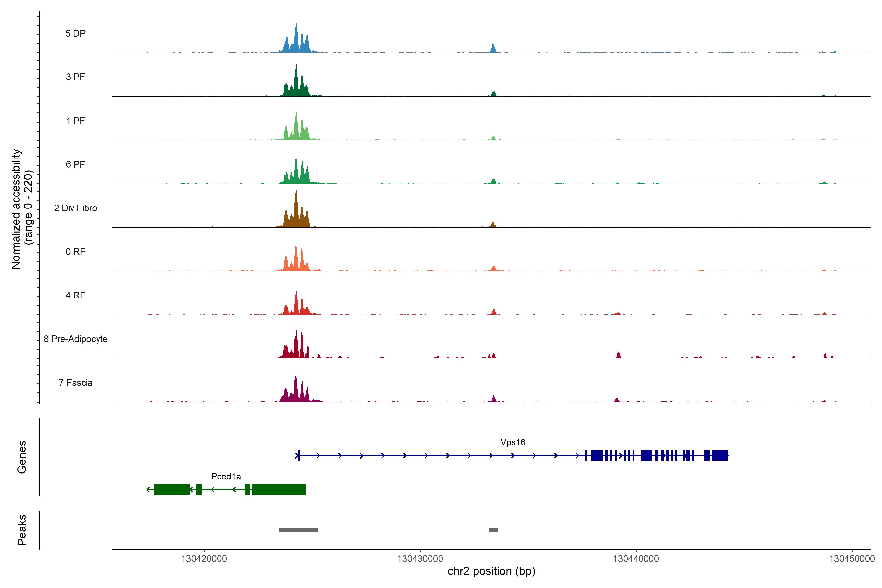Click the 130440000 axis tick label
The image size is (882, 588).
[x=636, y=559]
